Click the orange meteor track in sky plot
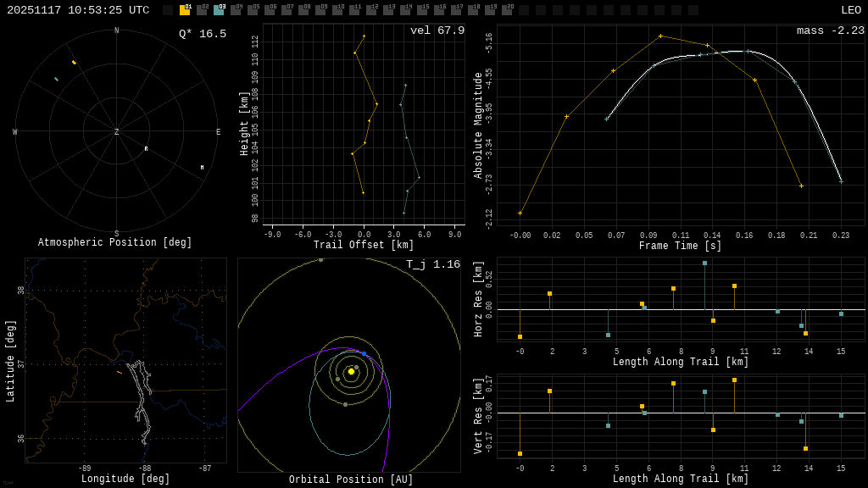This screenshot has height=488, width=868. click(74, 63)
